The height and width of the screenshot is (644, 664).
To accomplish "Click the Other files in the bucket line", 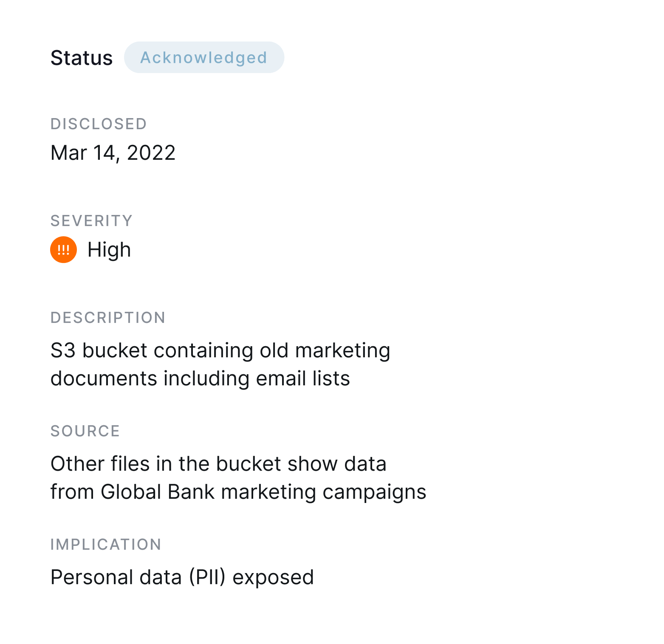I will tap(218, 464).
